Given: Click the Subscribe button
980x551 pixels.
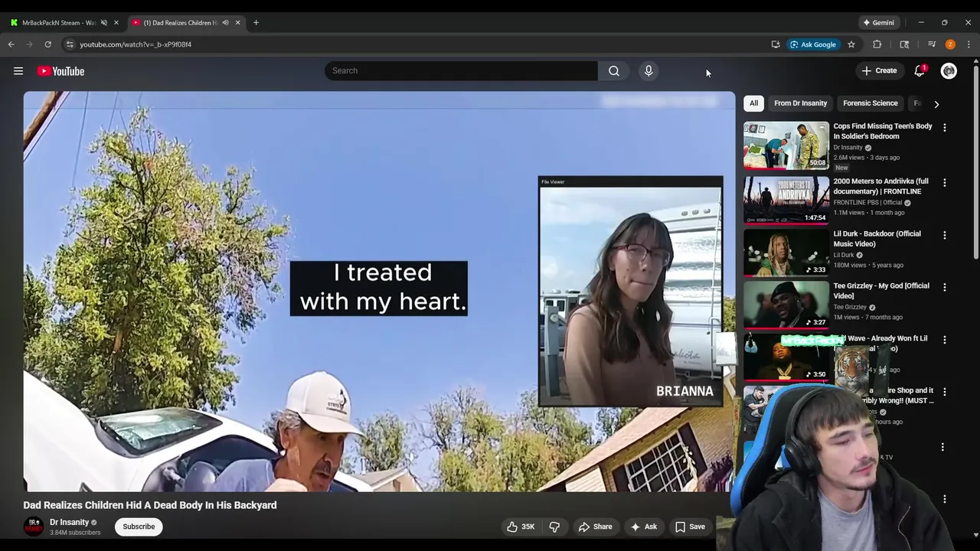Looking at the screenshot, I should [x=139, y=527].
